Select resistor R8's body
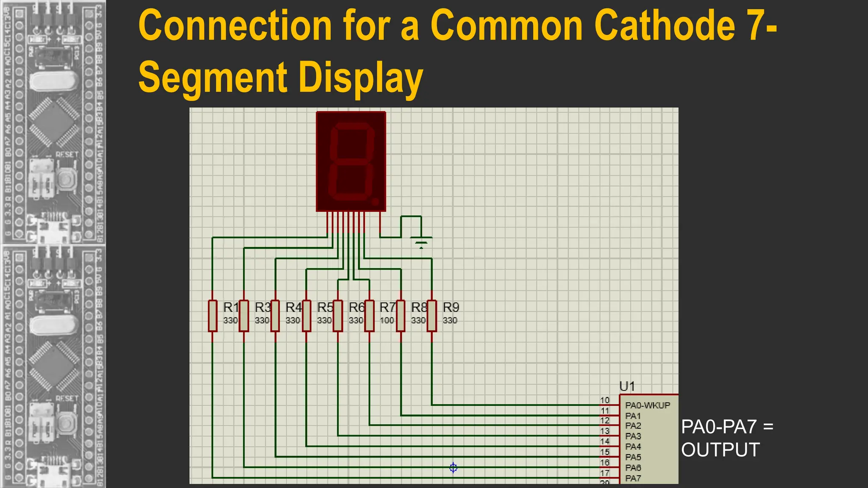Viewport: 868px width, 488px height. [401, 316]
